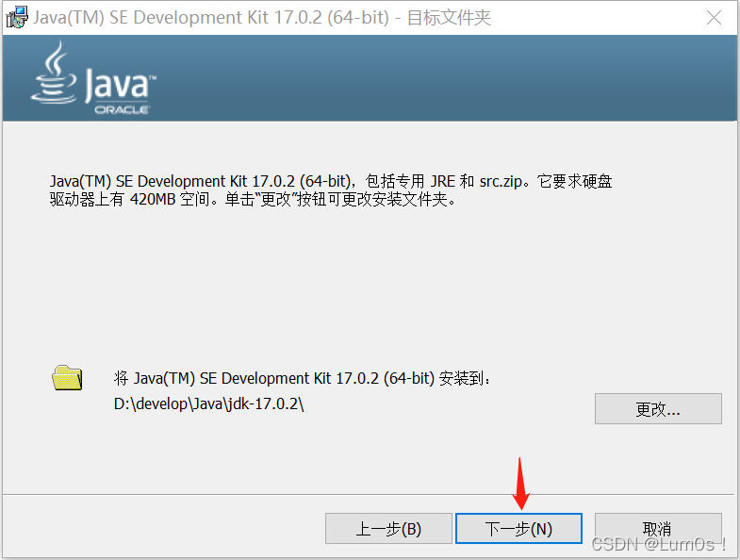Click the line mentioning 420MB space
This screenshot has height=560, width=740.
253,199
